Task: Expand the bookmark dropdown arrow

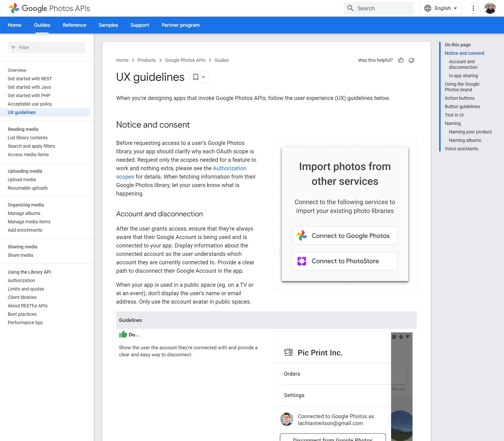Action: point(203,77)
